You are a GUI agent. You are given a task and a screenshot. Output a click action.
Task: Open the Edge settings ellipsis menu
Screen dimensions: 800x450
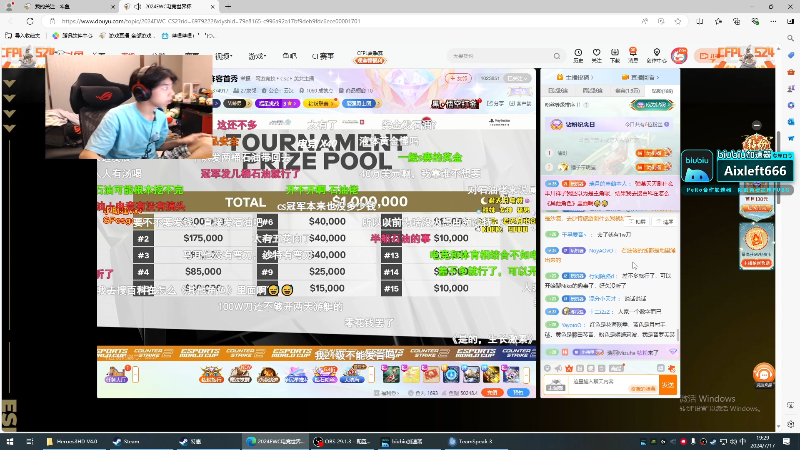pyautogui.click(x=773, y=21)
